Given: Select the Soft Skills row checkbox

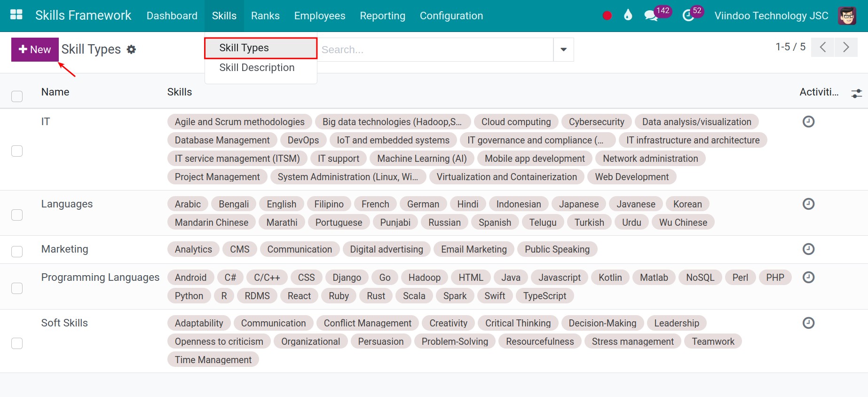Looking at the screenshot, I should pyautogui.click(x=17, y=343).
